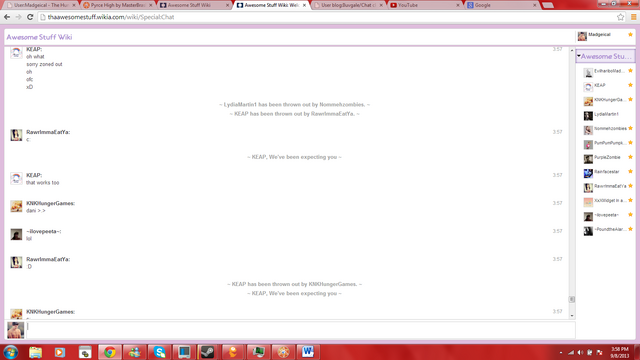The image size is (640, 360).
Task: Click the browser back arrow
Action: (7, 17)
